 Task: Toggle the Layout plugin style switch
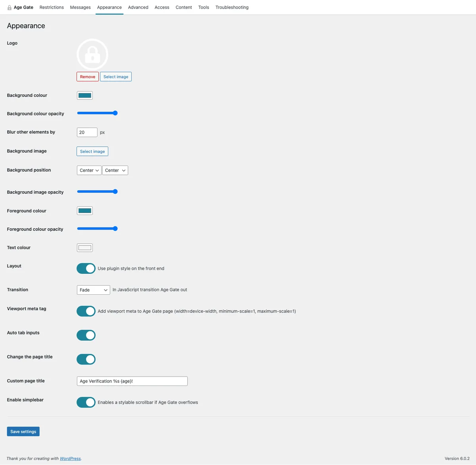[86, 269]
